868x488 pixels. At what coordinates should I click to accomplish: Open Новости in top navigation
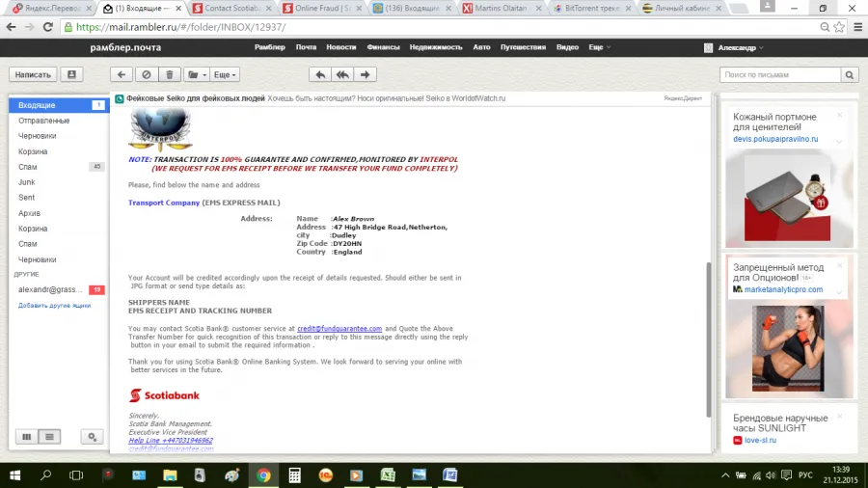tap(341, 47)
